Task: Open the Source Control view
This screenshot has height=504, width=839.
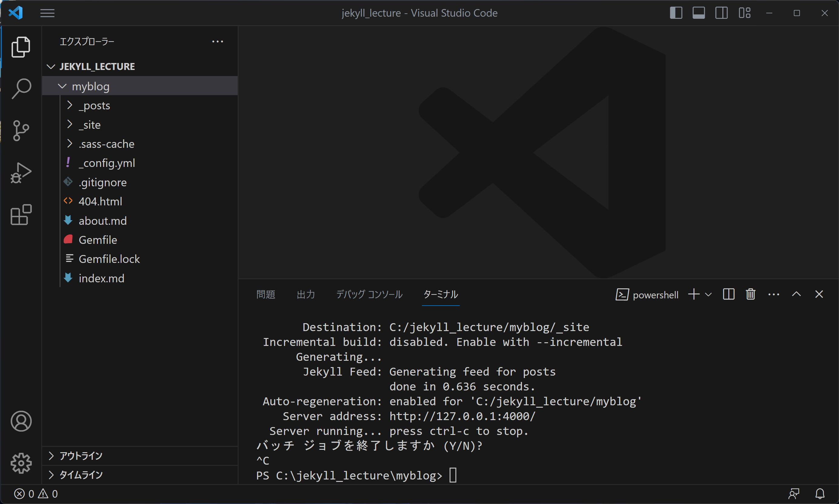Action: point(21,131)
